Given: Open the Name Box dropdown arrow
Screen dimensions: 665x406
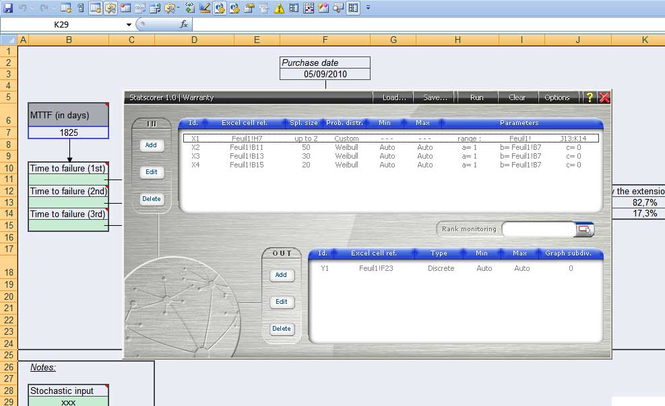Looking at the screenshot, I should coord(129,25).
